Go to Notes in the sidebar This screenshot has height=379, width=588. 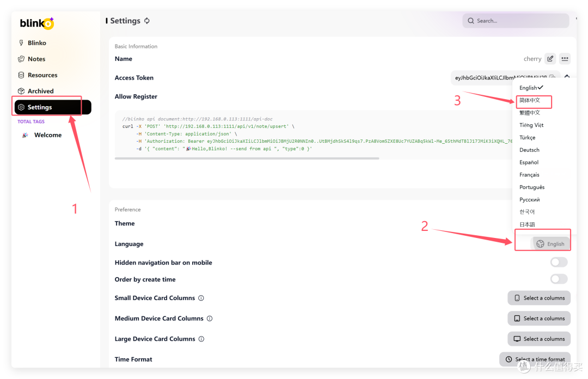pos(36,59)
